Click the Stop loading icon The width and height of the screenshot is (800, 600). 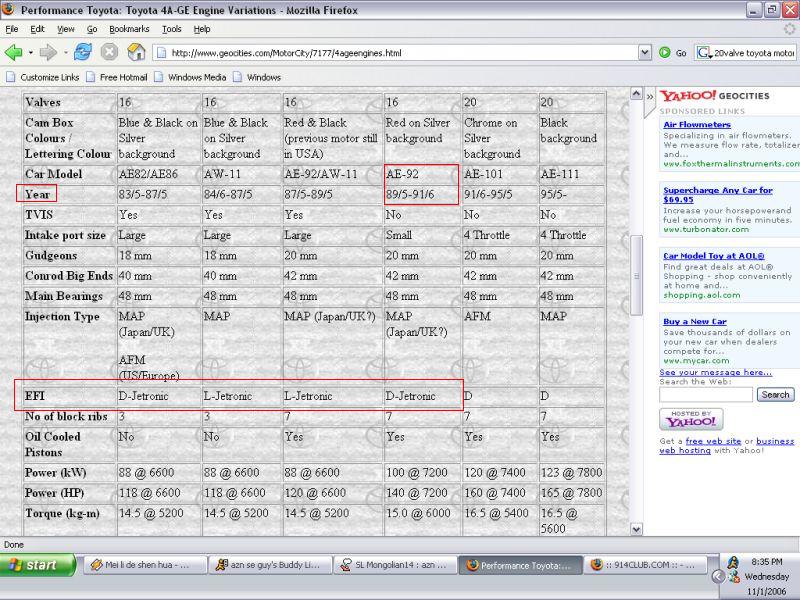click(109, 52)
